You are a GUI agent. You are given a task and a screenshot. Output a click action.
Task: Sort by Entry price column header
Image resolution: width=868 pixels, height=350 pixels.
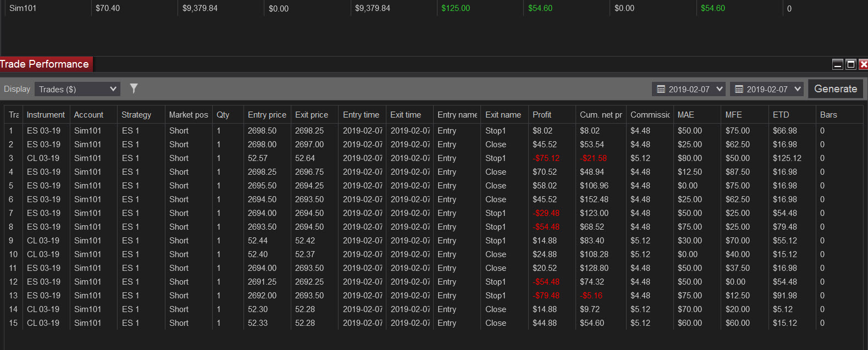point(267,115)
